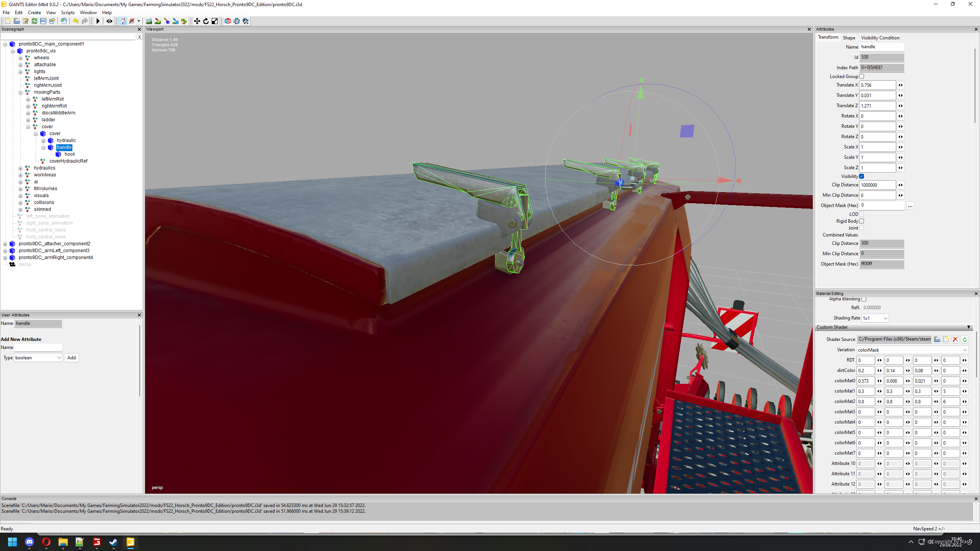Screen dimensions: 980x551
Task: Select the Scale tool
Action: coord(215,21)
